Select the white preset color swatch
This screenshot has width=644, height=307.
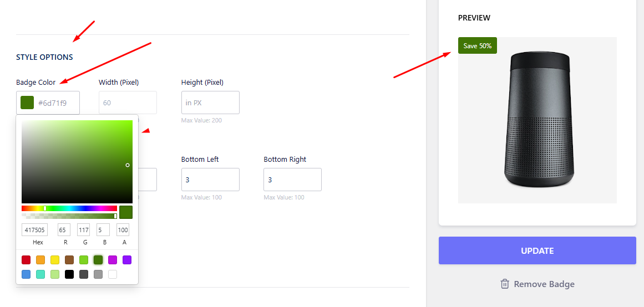112,274
